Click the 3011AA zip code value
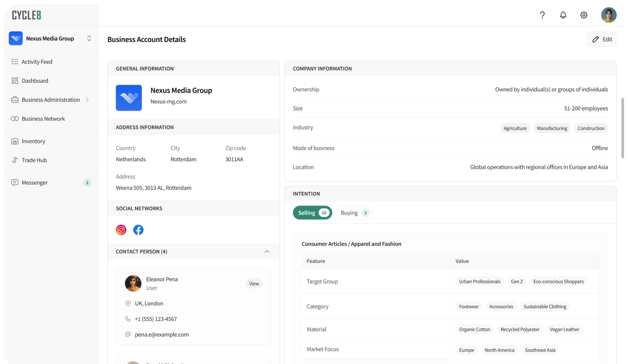This screenshot has height=364, width=629. (234, 159)
